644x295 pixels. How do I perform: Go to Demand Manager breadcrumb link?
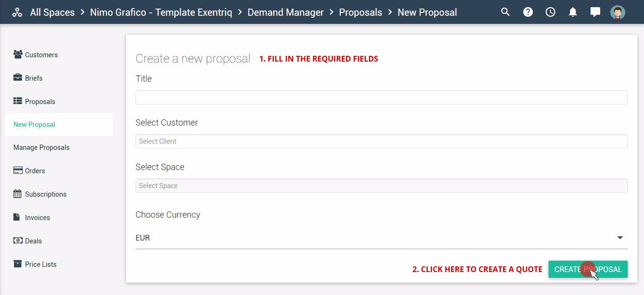tap(285, 12)
